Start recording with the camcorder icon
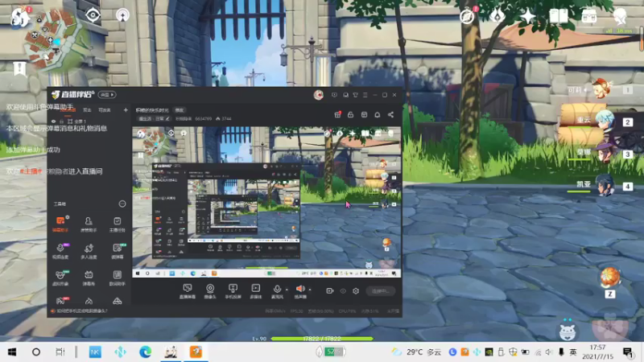This screenshot has height=362, width=644. point(329,291)
